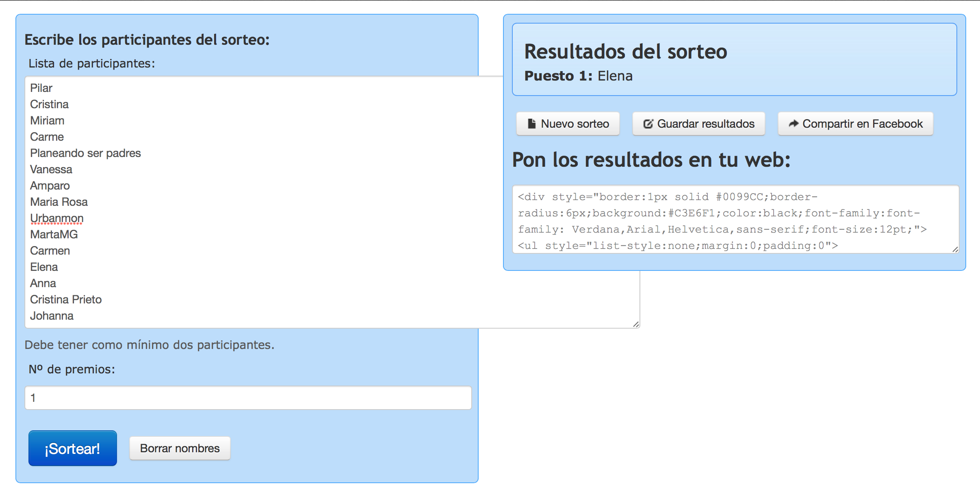
Task: Click the embed HTML code textarea
Action: [x=735, y=219]
